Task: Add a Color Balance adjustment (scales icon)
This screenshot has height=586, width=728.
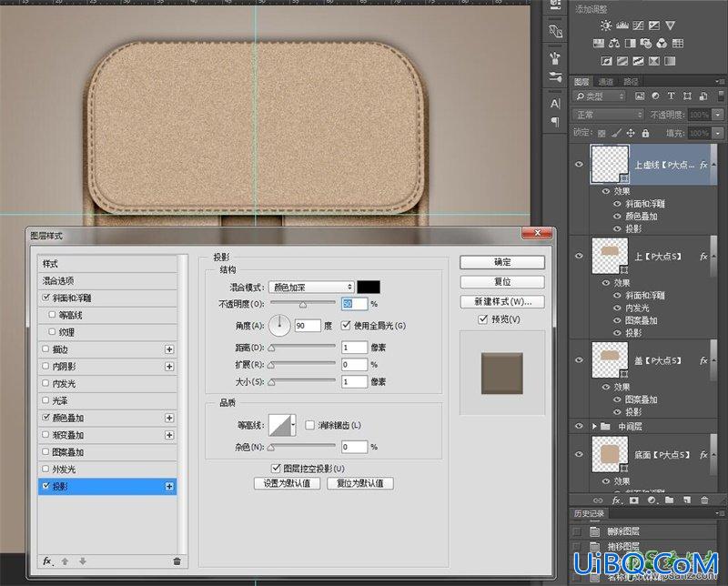Action: tap(614, 44)
